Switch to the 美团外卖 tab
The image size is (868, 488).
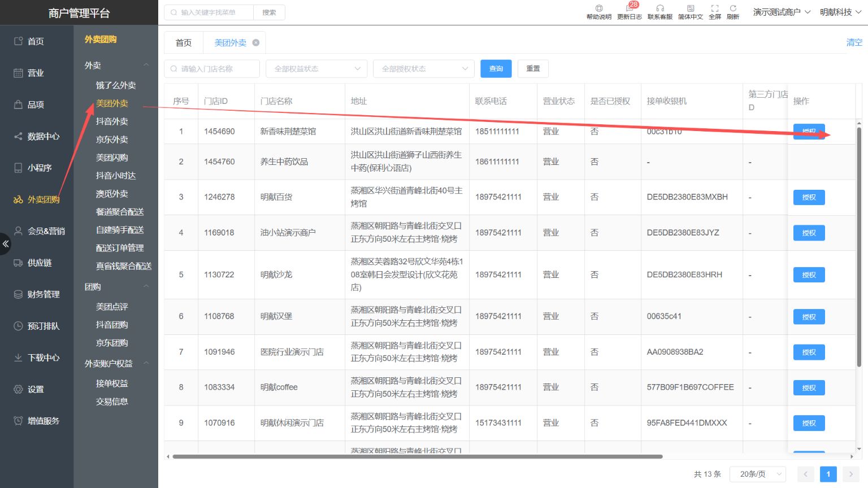pyautogui.click(x=231, y=42)
